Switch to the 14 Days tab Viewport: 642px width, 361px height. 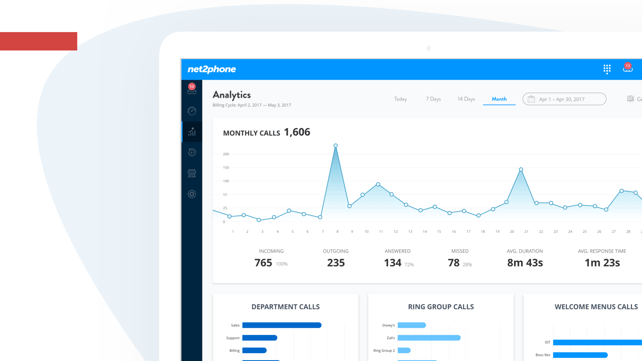tap(466, 99)
